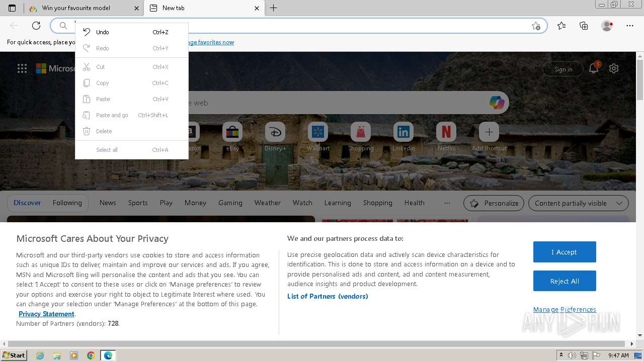Close the New tab tab
The height and width of the screenshot is (362, 644).
(257, 8)
